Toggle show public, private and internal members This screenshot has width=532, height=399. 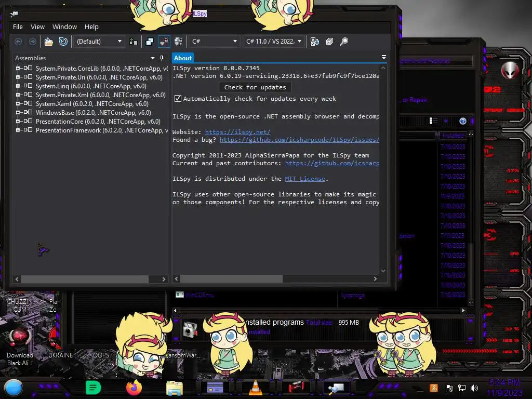164,42
